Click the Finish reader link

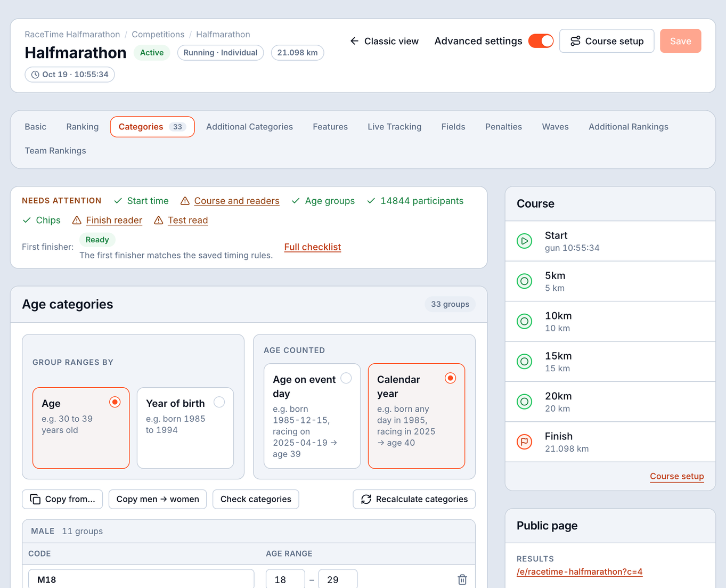tap(114, 220)
